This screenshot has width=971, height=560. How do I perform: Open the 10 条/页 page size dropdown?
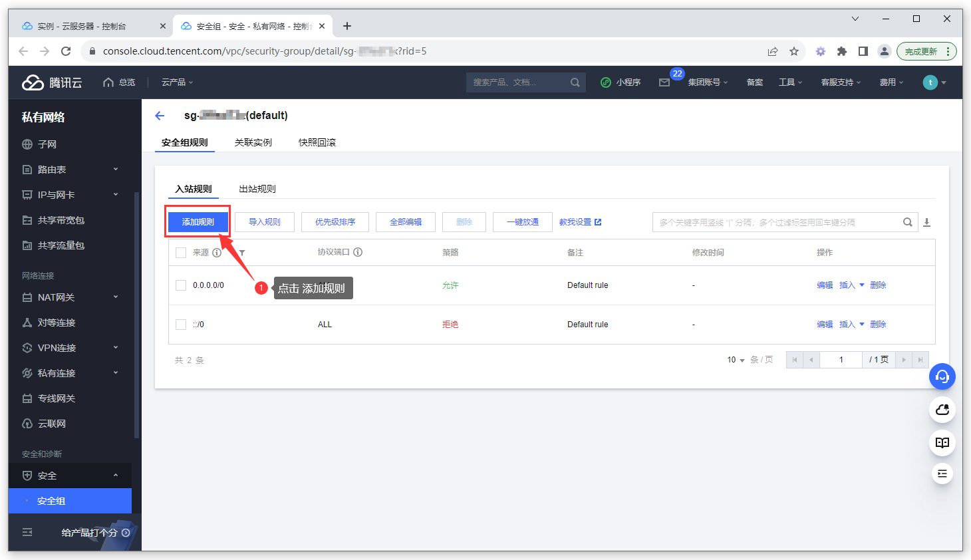tap(736, 360)
